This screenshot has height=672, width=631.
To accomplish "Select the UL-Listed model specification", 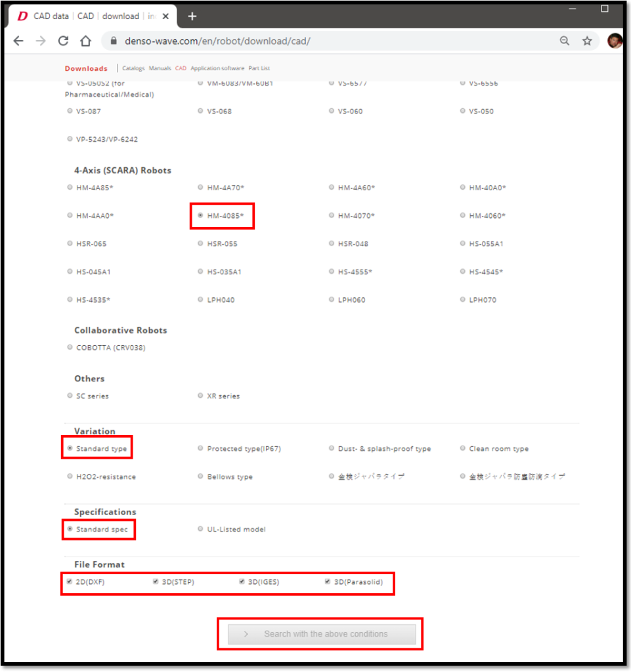I will (x=200, y=529).
